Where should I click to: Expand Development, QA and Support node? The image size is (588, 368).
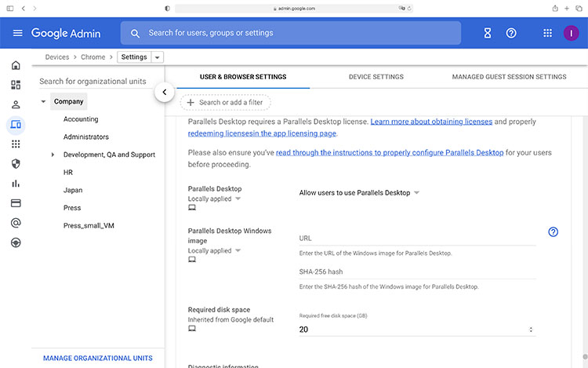point(53,155)
